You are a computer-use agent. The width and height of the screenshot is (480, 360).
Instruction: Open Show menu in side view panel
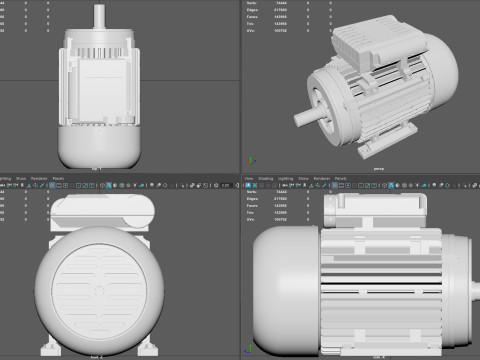tap(303, 178)
